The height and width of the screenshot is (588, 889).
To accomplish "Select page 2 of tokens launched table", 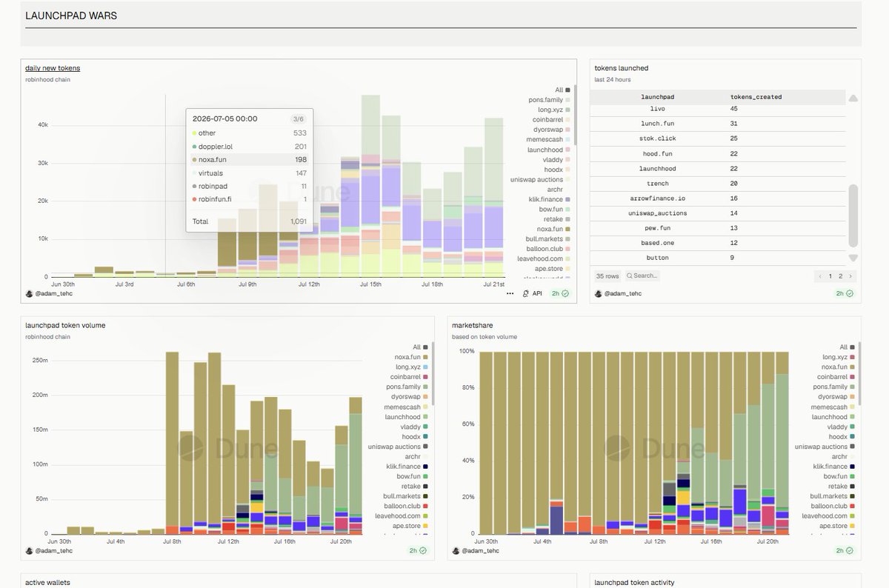I will [x=840, y=276].
